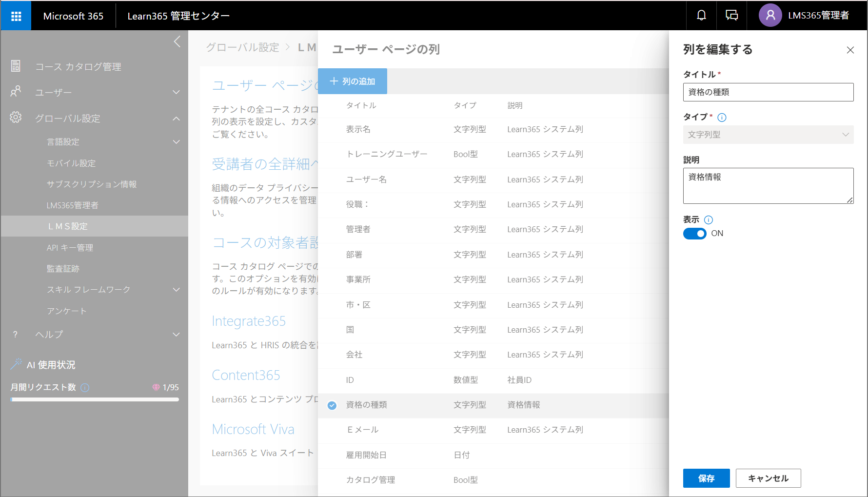Open アンケート in sidebar
Viewport: 868px width, 497px height.
point(67,311)
